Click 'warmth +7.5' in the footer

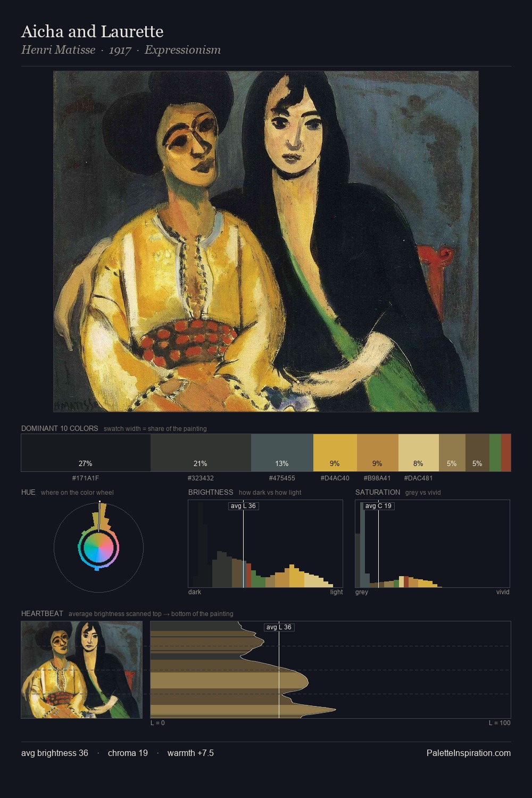(190, 753)
